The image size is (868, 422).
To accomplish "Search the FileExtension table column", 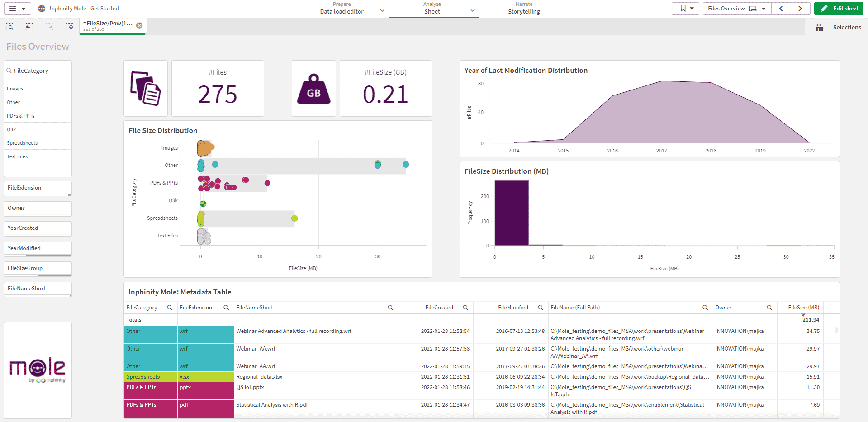I will (226, 308).
